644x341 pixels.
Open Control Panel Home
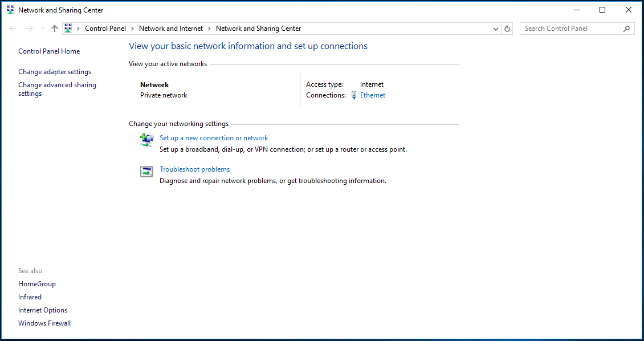pyautogui.click(x=49, y=51)
